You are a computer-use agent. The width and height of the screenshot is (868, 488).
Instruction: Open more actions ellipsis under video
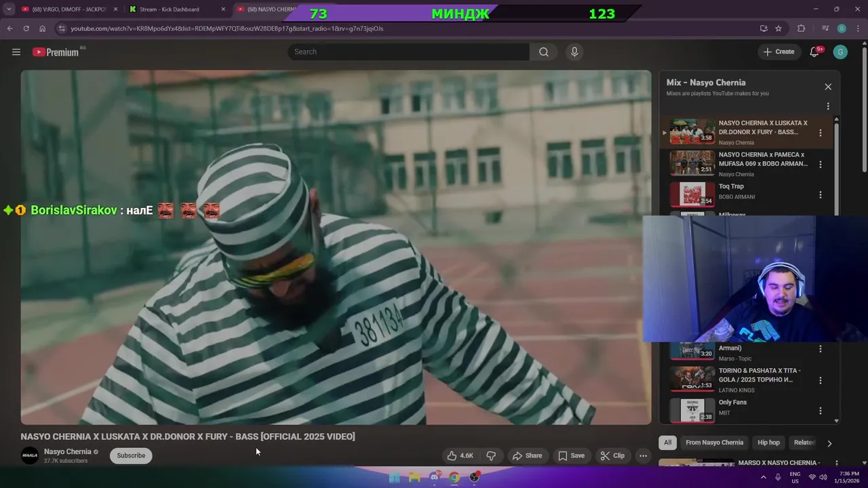pyautogui.click(x=643, y=455)
